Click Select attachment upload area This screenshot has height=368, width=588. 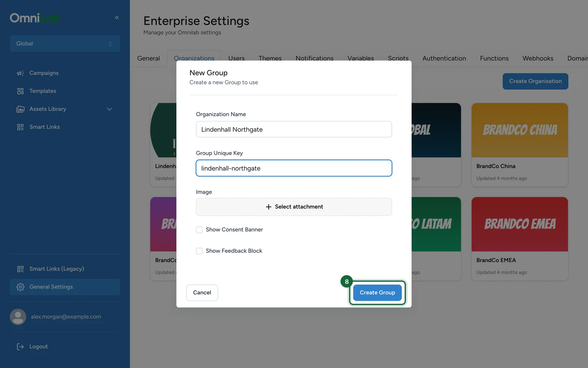pos(294,207)
